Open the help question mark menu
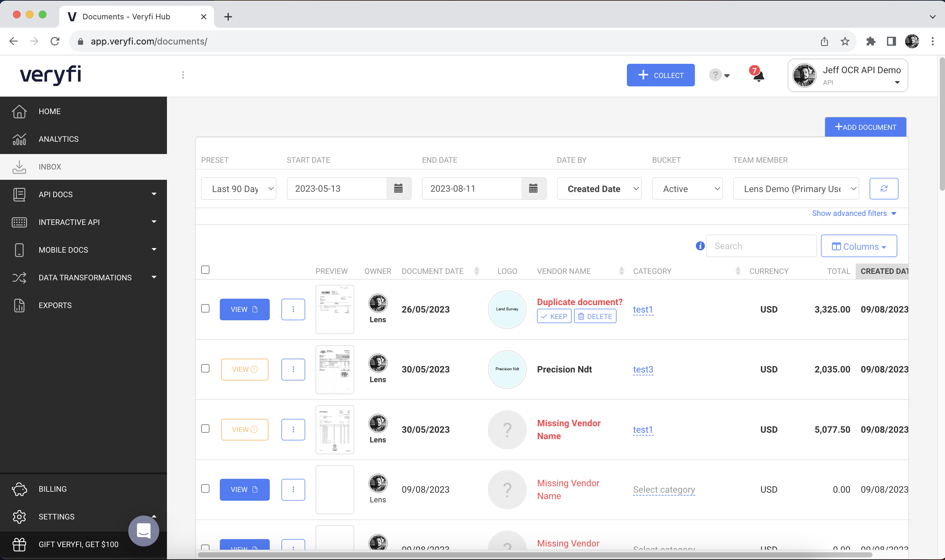The width and height of the screenshot is (945, 560). pyautogui.click(x=719, y=75)
